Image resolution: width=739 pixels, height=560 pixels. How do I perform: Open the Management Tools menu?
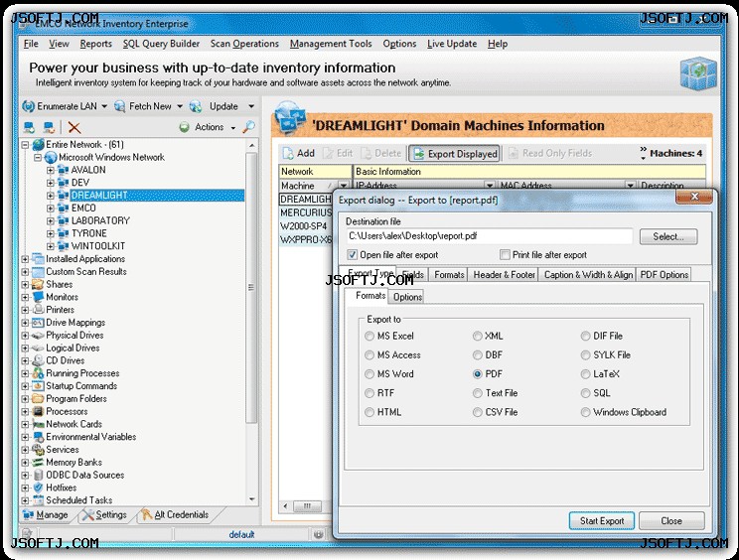[331, 44]
